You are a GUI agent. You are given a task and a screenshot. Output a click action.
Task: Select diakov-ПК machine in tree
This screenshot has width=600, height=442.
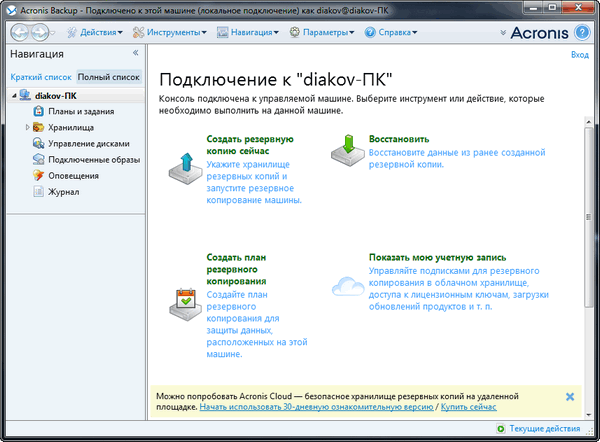point(55,96)
